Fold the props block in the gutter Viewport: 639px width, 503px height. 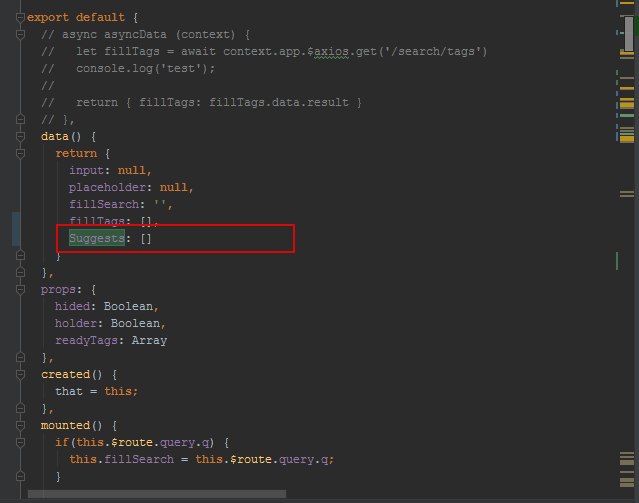coord(20,290)
